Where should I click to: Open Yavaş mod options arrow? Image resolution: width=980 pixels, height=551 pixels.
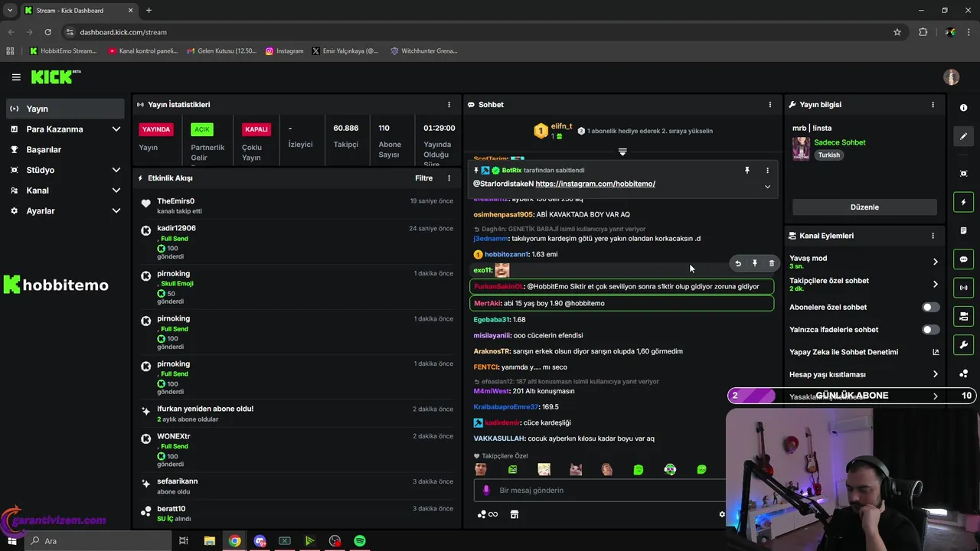point(935,262)
